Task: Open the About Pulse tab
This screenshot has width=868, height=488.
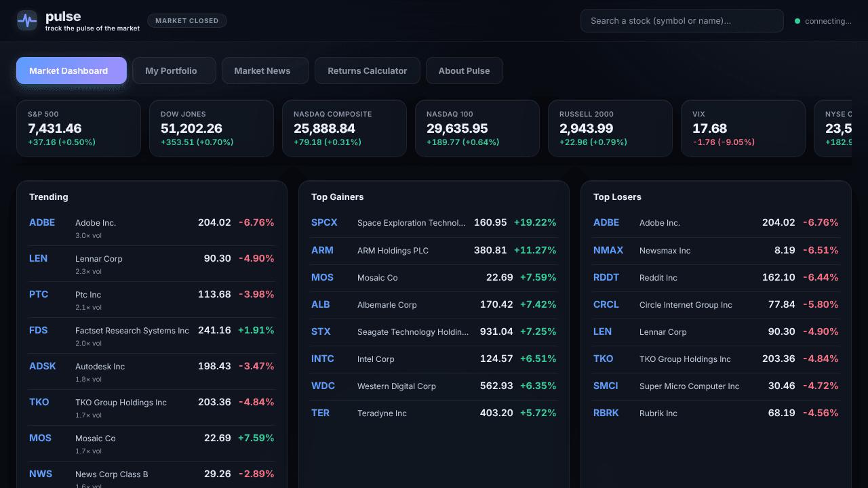Action: pyautogui.click(x=465, y=70)
